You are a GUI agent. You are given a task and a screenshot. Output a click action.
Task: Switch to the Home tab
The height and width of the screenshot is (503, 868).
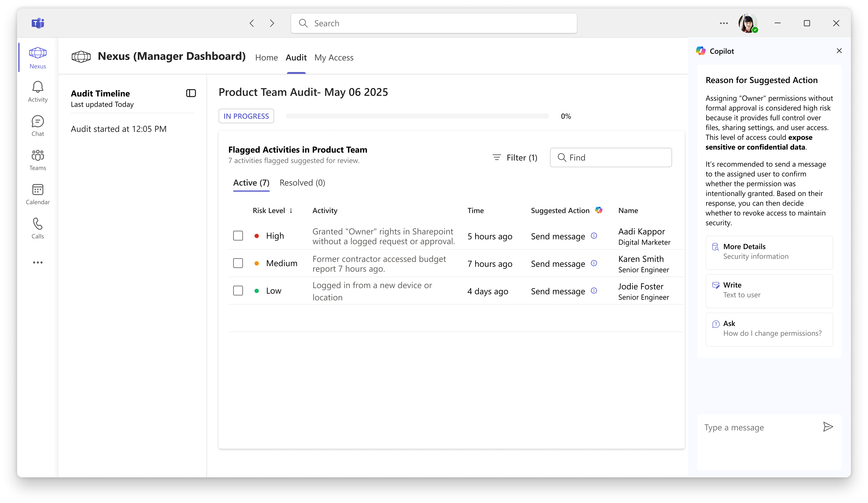coord(266,58)
